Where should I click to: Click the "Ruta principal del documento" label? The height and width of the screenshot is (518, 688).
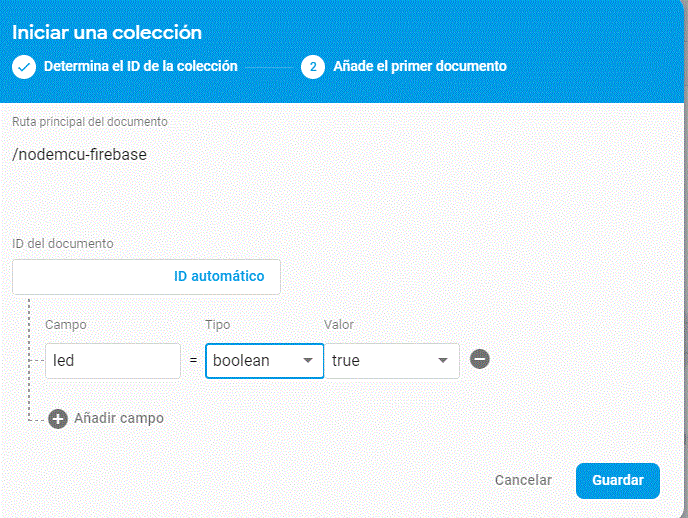coord(90,122)
